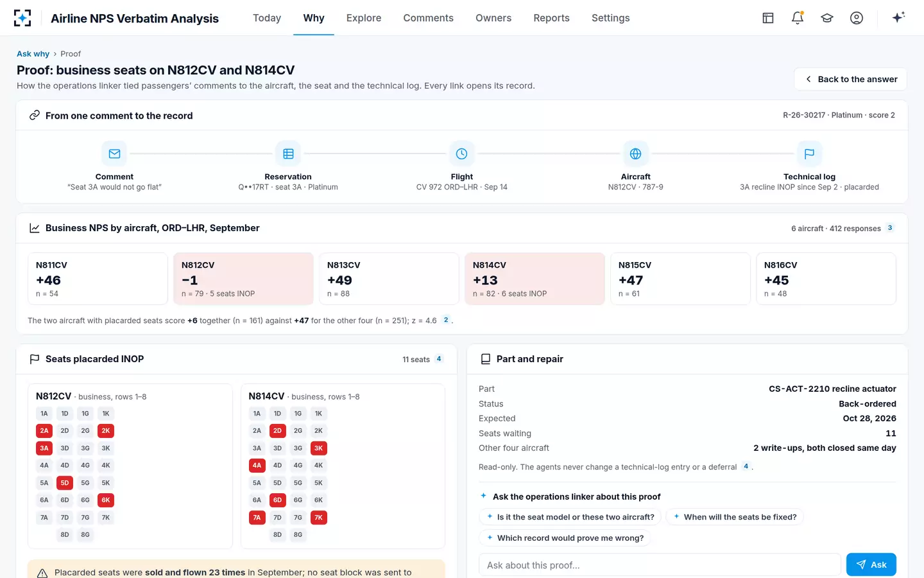Open citation 4 beside 11 seats
The height and width of the screenshot is (578, 924).
[439, 359]
